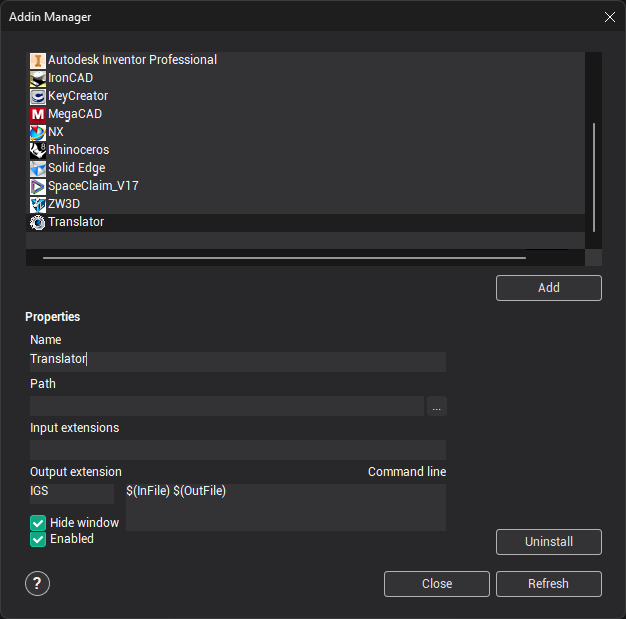Click the Autodesk Inventor Professional icon
The height and width of the screenshot is (619, 626).
38,60
